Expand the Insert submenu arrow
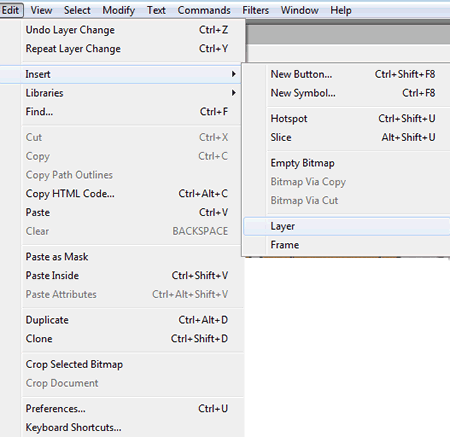The image size is (450, 437). (234, 74)
